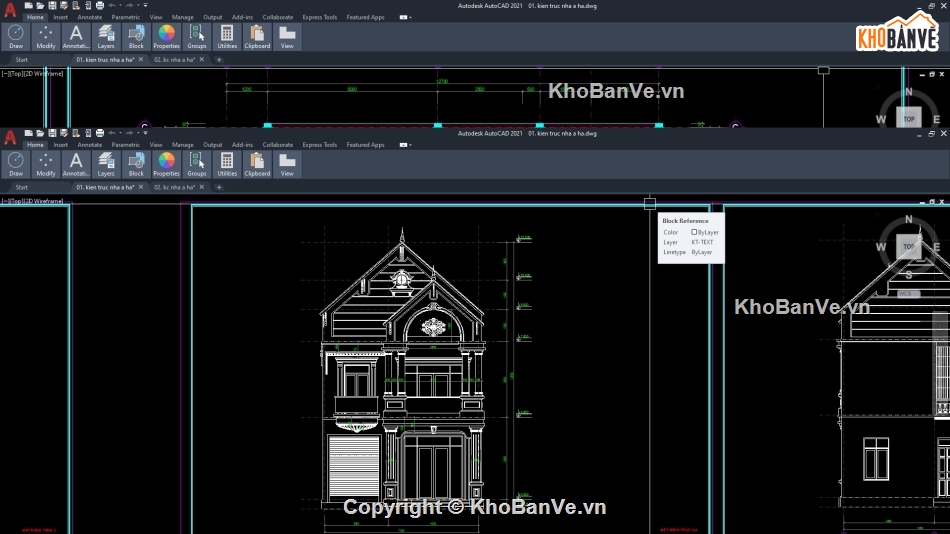Click viewport controls label in lower window

coord(32,201)
